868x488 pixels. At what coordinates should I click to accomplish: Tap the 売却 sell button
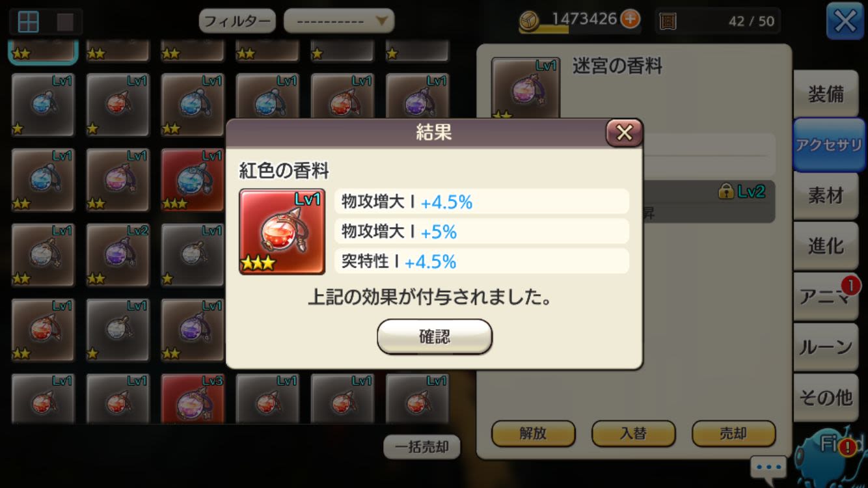(x=733, y=434)
